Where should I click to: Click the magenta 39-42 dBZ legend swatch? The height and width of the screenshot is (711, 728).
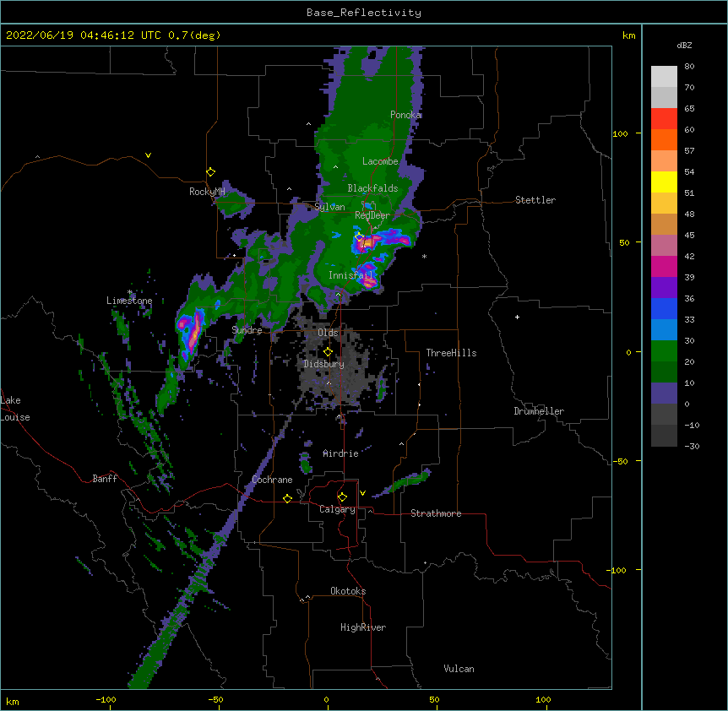(664, 266)
